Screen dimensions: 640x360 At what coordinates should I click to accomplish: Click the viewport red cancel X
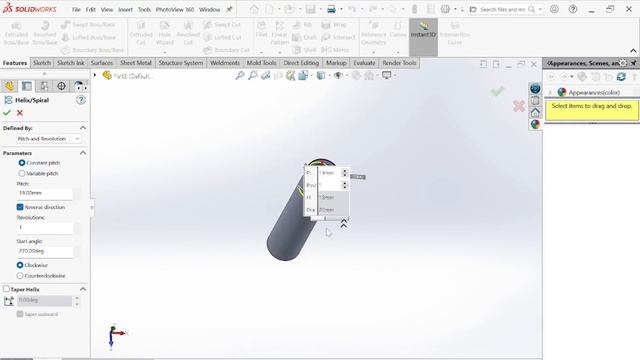[519, 106]
